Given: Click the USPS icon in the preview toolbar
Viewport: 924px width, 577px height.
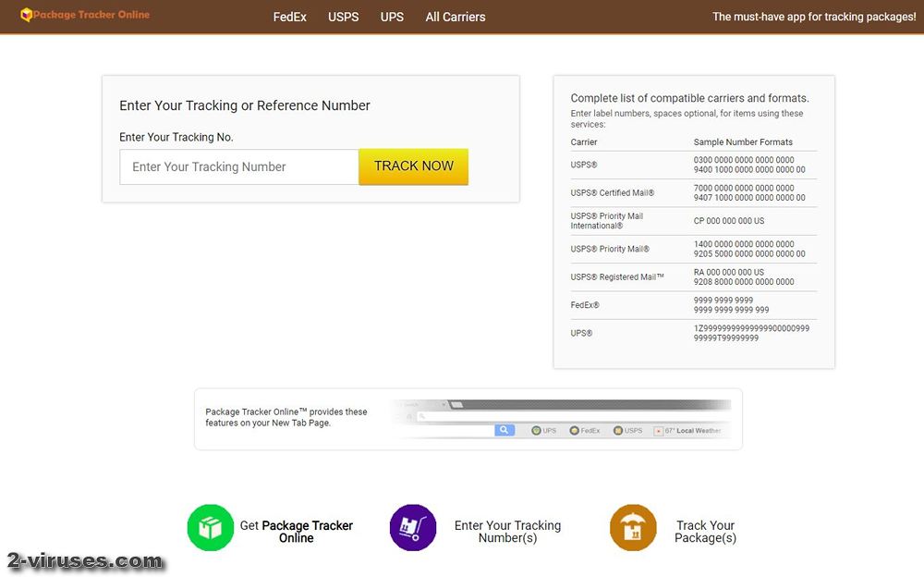Looking at the screenshot, I should pyautogui.click(x=616, y=430).
